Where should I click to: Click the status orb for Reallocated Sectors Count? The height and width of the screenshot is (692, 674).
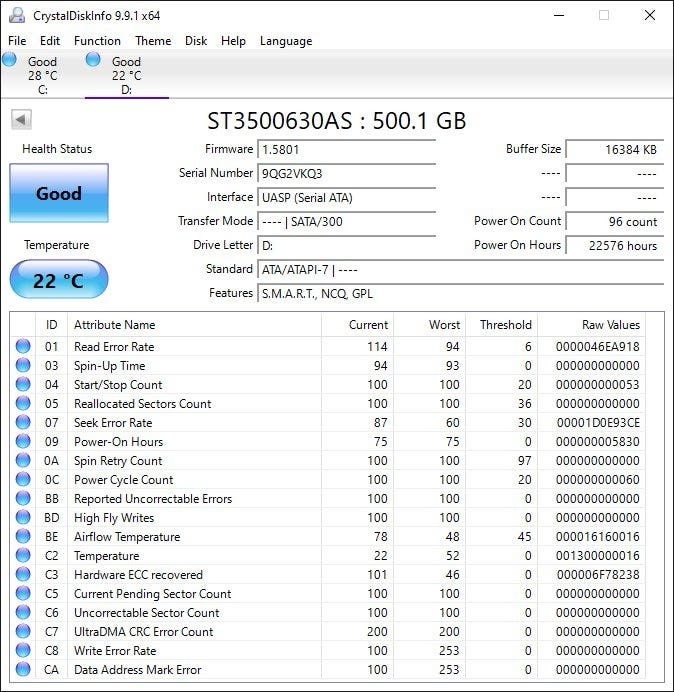(23, 403)
